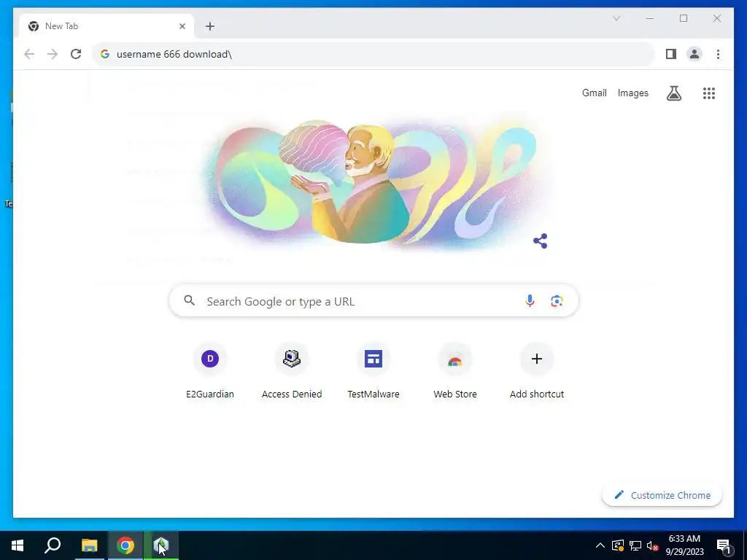Open a new tab with plus button
The image size is (747, 560).
tap(210, 27)
